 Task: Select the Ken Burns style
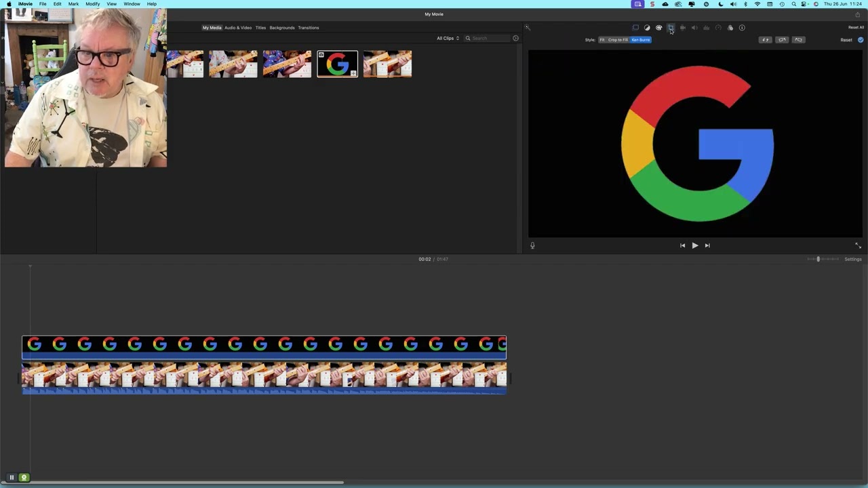pos(641,40)
